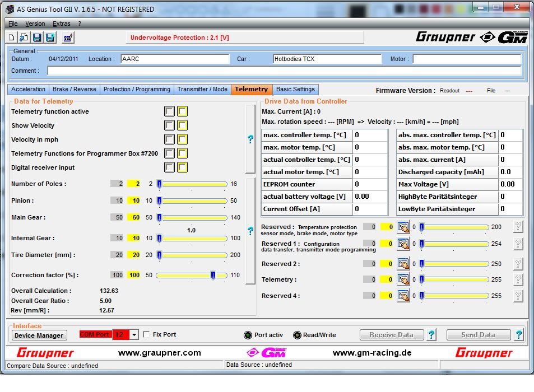
Task: Open help icon near the 1.0 gear value
Action: 250,231
